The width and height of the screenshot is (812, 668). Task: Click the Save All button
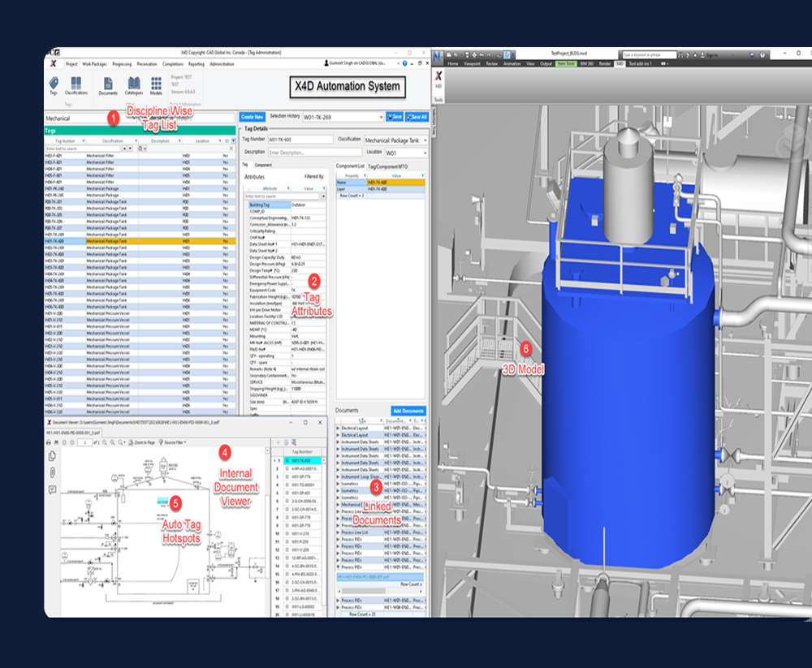[417, 117]
